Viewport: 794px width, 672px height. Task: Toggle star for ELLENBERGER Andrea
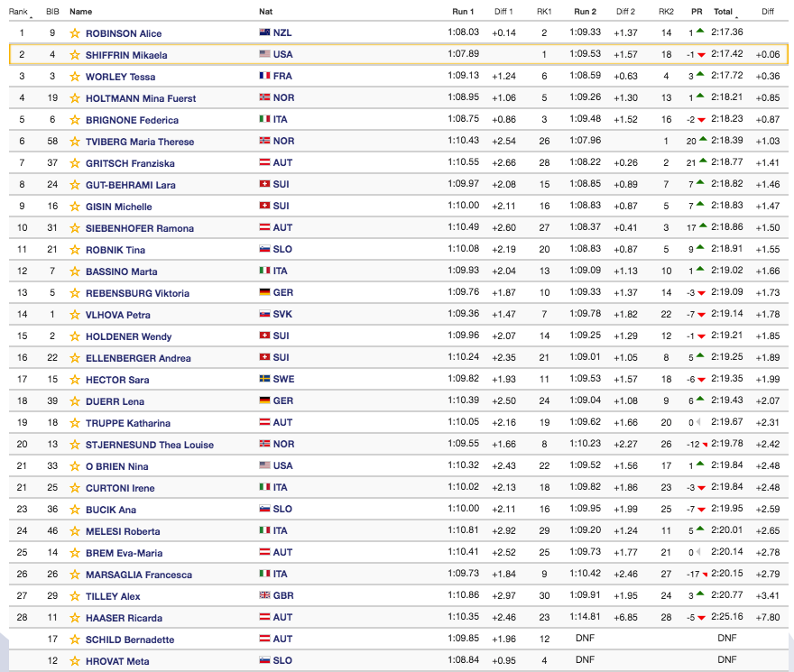(75, 358)
